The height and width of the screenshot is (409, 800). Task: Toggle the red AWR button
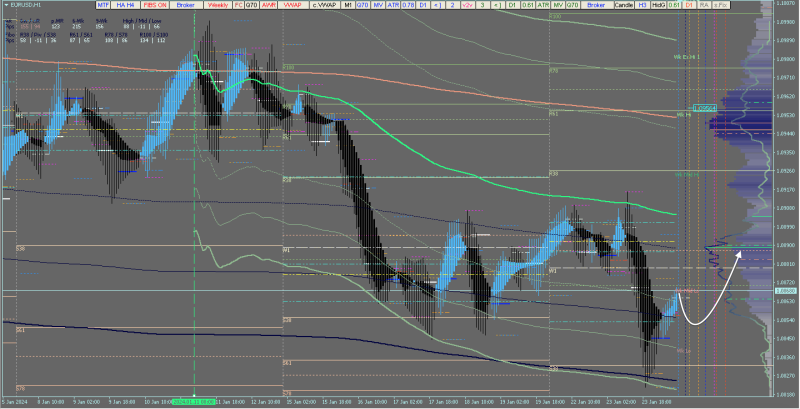coord(268,5)
